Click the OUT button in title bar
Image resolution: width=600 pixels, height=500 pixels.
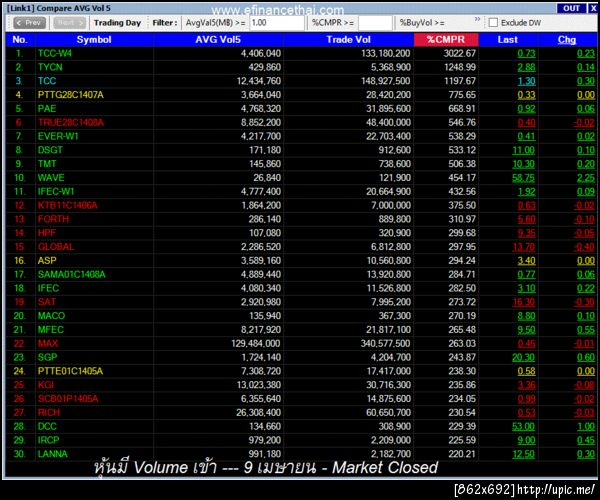(571, 8)
